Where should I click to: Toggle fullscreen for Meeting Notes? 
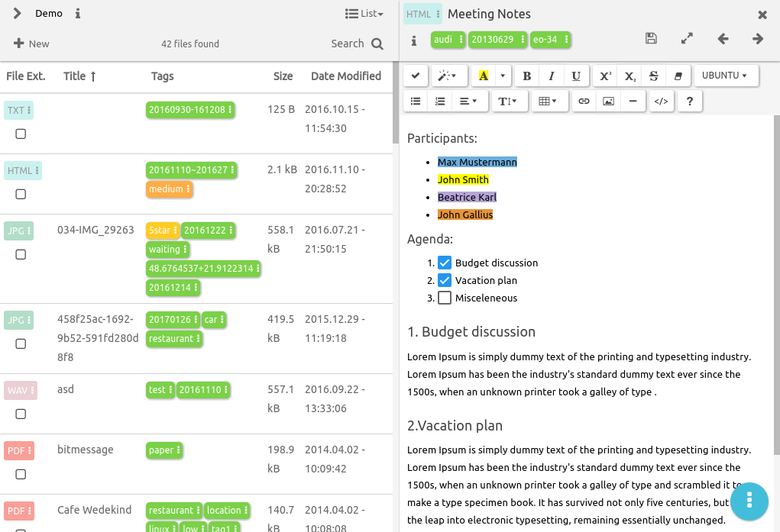point(687,39)
